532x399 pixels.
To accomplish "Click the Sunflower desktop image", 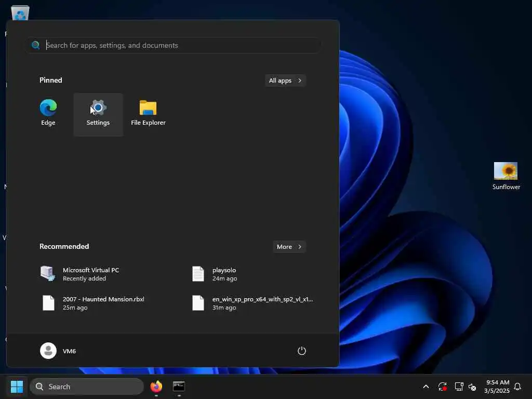I will pos(506,176).
